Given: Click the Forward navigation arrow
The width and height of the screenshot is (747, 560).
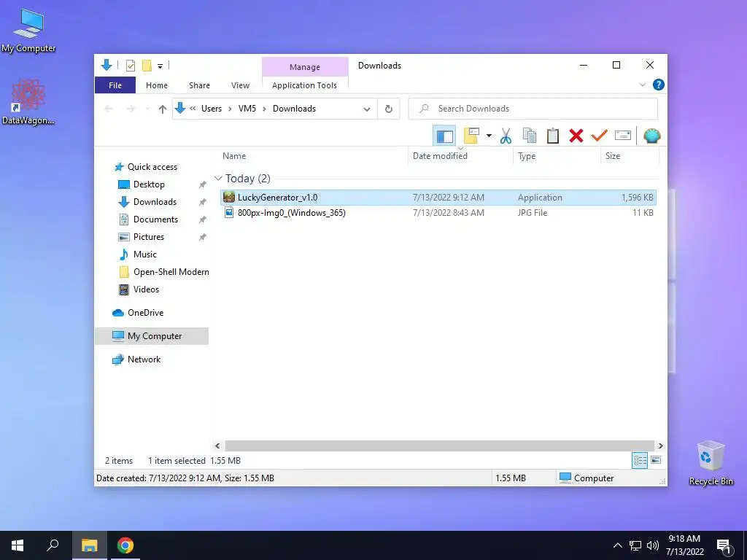Looking at the screenshot, I should click(131, 109).
